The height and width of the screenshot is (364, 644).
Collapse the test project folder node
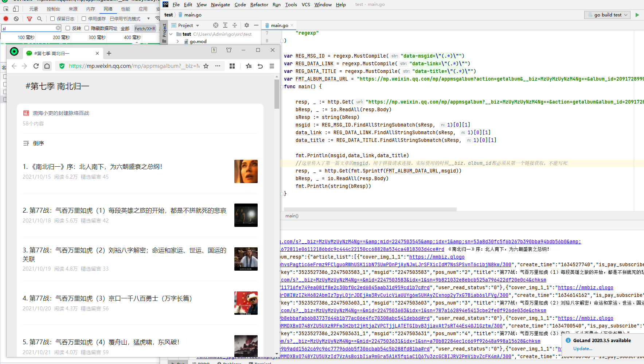(171, 34)
